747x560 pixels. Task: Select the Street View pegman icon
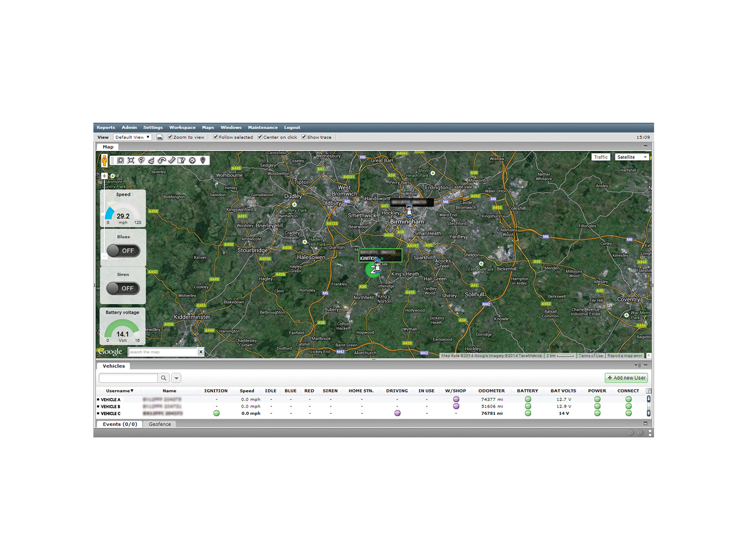click(x=105, y=161)
